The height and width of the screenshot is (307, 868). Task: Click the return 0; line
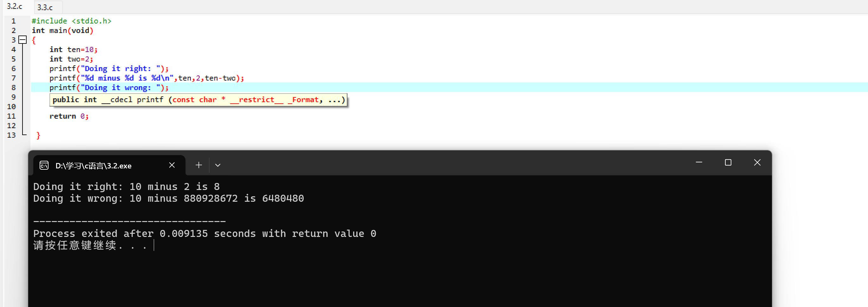(x=69, y=116)
